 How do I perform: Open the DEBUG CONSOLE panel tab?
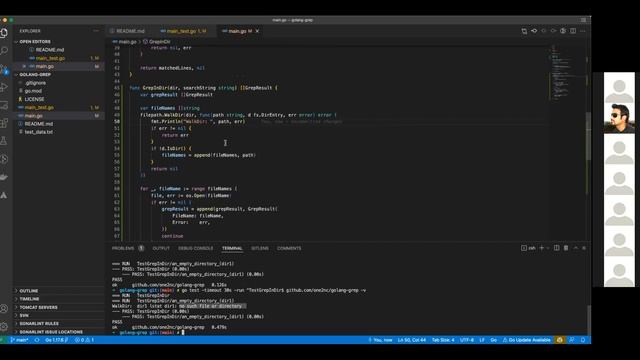(196, 248)
